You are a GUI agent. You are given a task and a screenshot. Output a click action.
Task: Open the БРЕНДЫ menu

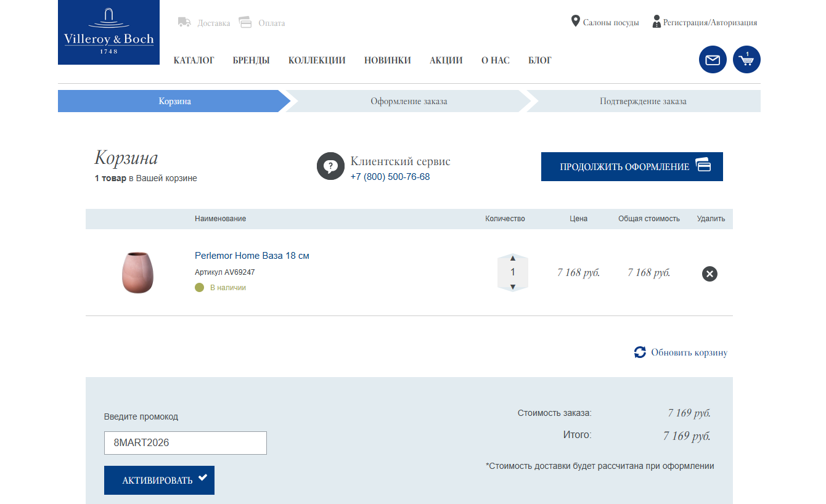coord(250,60)
